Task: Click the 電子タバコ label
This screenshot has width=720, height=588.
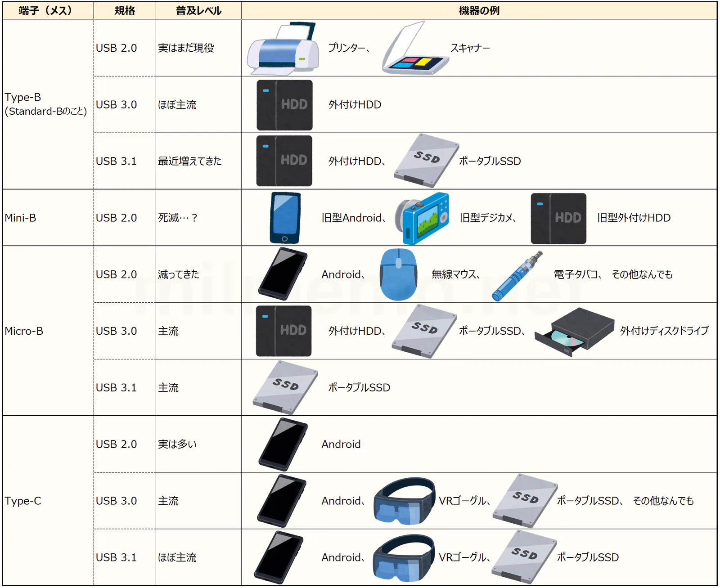Action: click(x=576, y=274)
